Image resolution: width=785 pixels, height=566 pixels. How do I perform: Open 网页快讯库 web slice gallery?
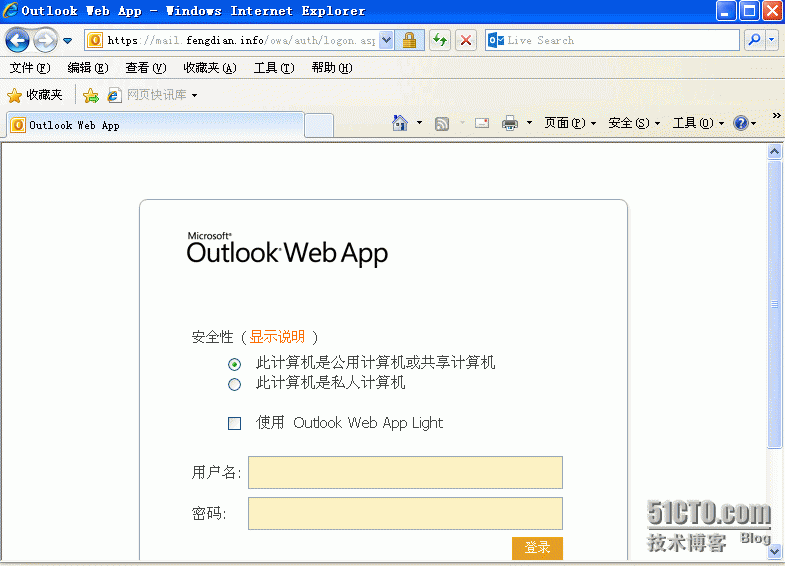click(147, 95)
